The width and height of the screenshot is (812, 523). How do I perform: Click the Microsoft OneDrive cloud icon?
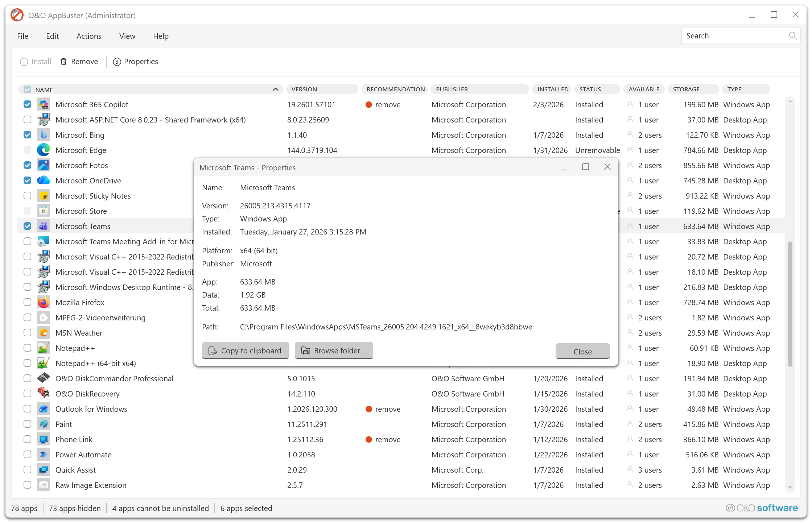pyautogui.click(x=44, y=180)
